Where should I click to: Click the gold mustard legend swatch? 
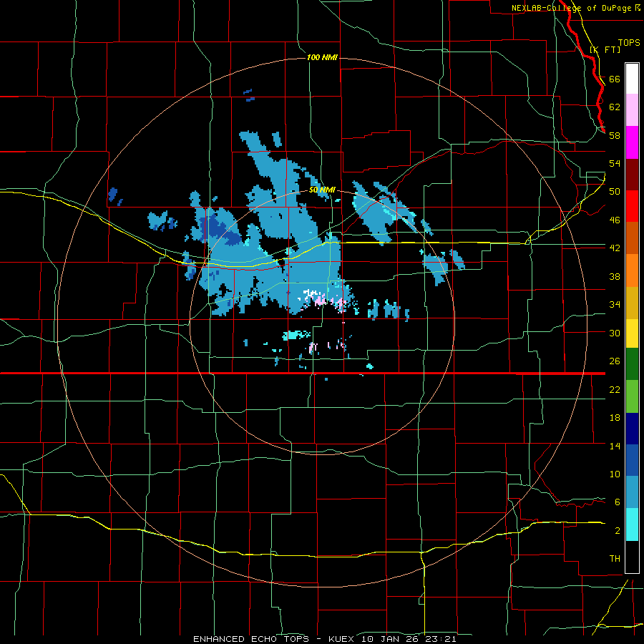(x=632, y=303)
